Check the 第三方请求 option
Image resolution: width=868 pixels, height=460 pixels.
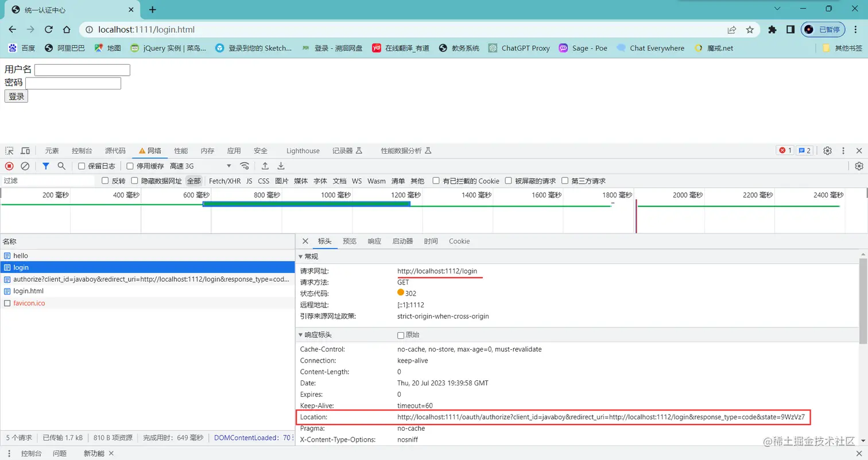click(x=565, y=181)
